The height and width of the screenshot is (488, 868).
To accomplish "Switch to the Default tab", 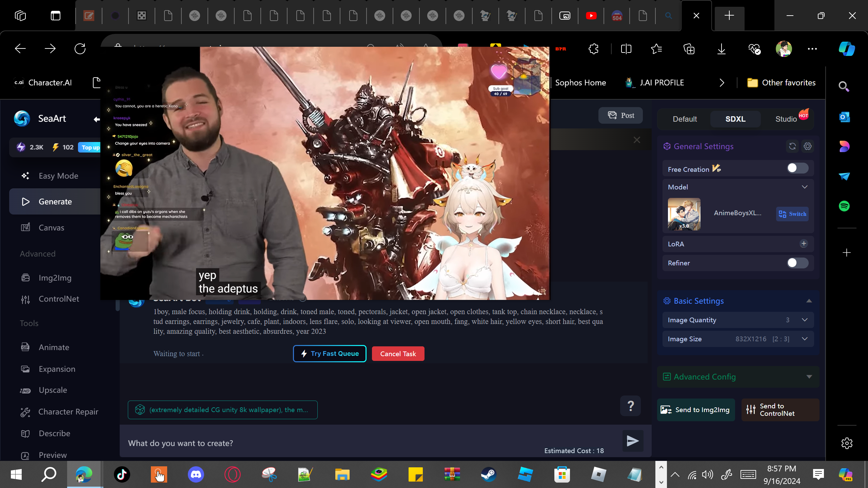I will coord(685,119).
